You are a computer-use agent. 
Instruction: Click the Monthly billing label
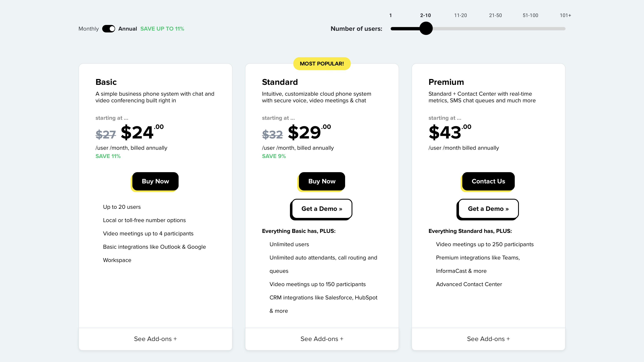(88, 29)
